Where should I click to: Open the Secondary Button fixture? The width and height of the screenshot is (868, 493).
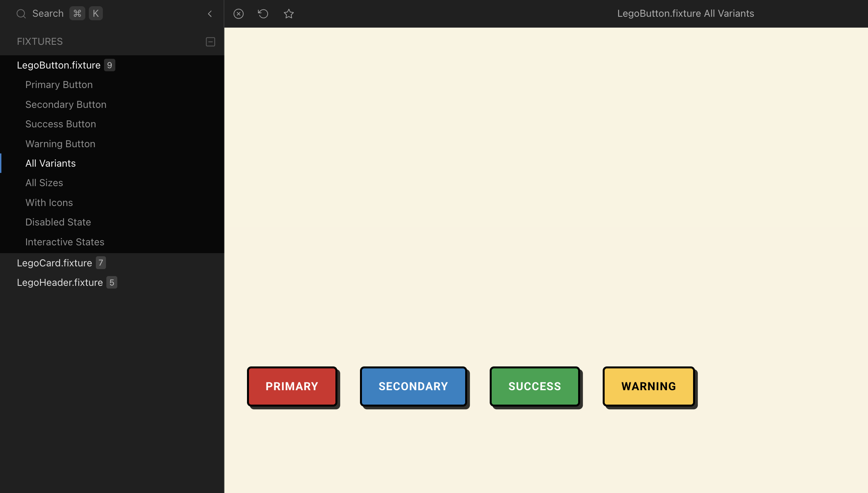coord(66,104)
